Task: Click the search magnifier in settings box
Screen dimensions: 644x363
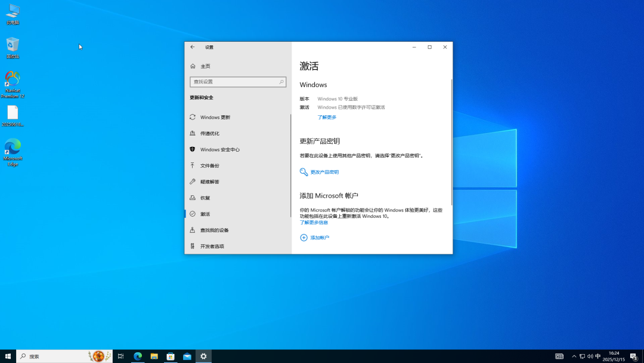Action: [x=281, y=82]
